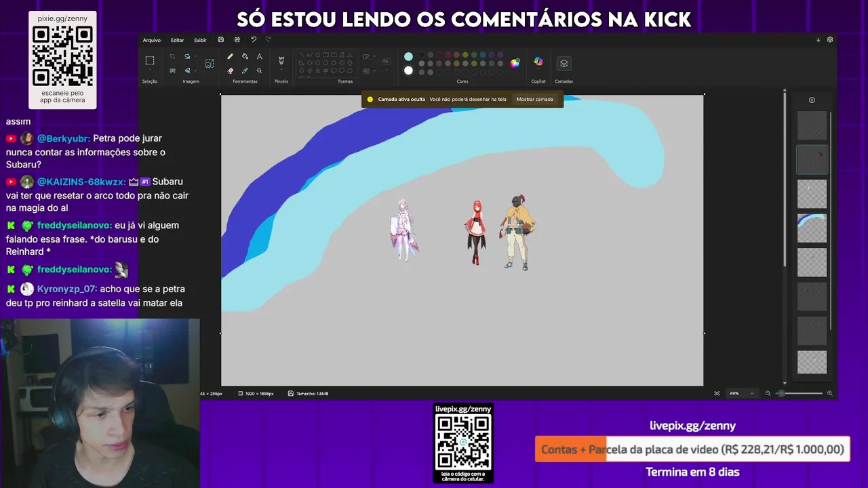This screenshot has height=488, width=868.
Task: Select the Pencil tool
Action: pyautogui.click(x=231, y=56)
